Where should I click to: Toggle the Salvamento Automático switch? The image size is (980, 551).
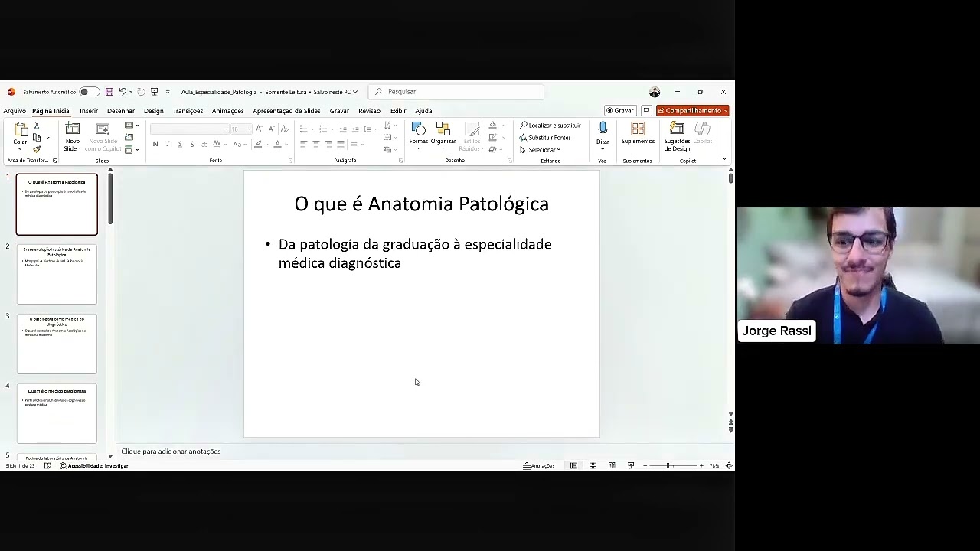[x=89, y=92]
